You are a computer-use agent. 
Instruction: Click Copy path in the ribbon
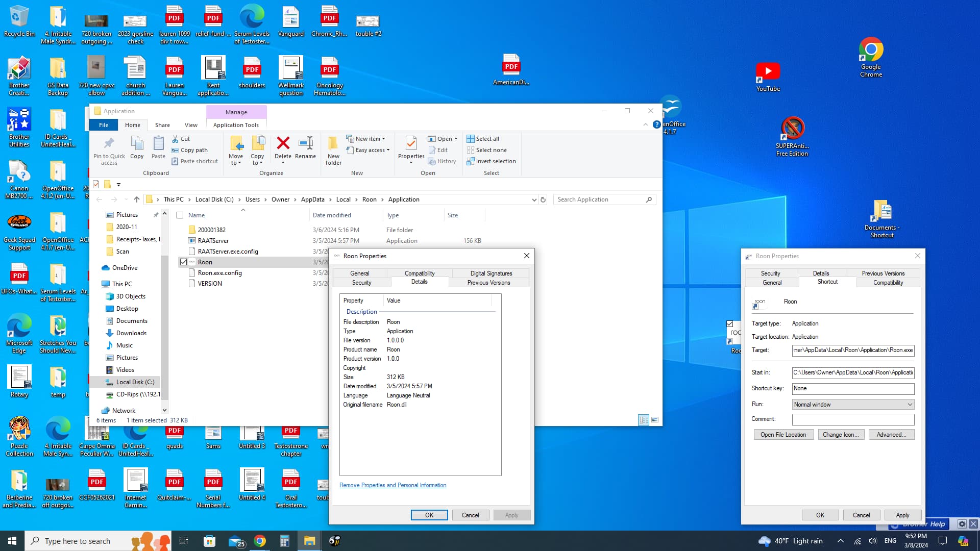point(189,150)
